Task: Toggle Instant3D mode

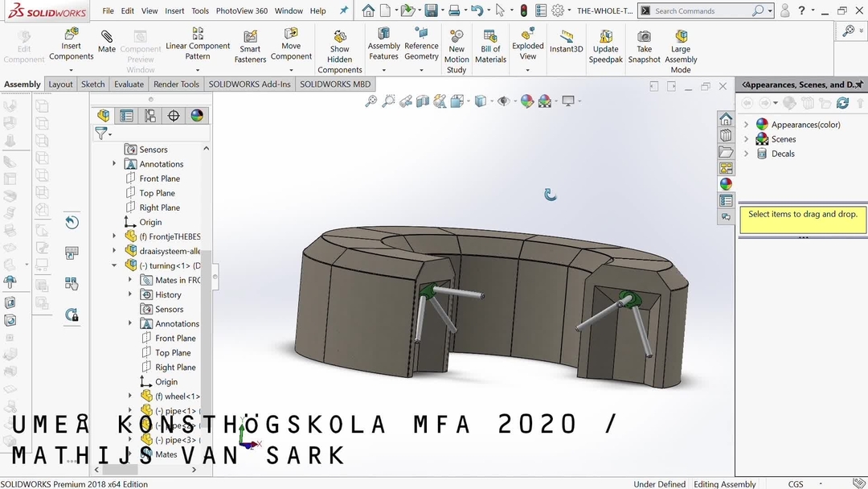Action: point(567,42)
